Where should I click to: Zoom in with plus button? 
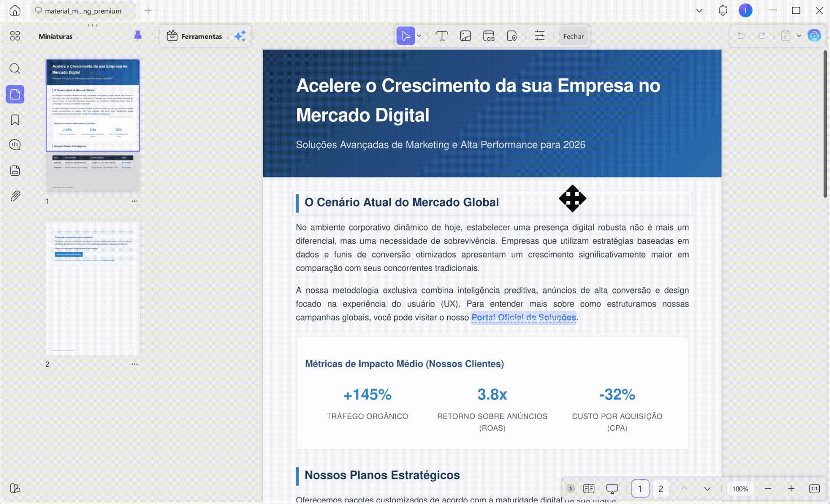791,488
